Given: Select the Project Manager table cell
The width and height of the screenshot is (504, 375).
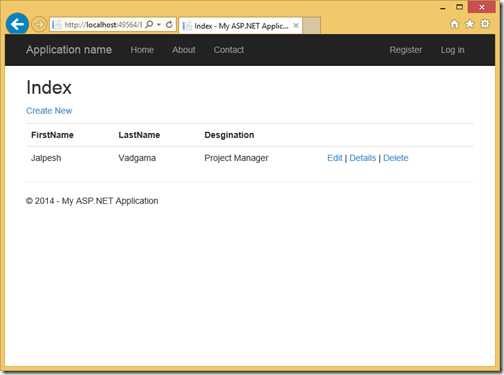Looking at the screenshot, I should pyautogui.click(x=236, y=158).
